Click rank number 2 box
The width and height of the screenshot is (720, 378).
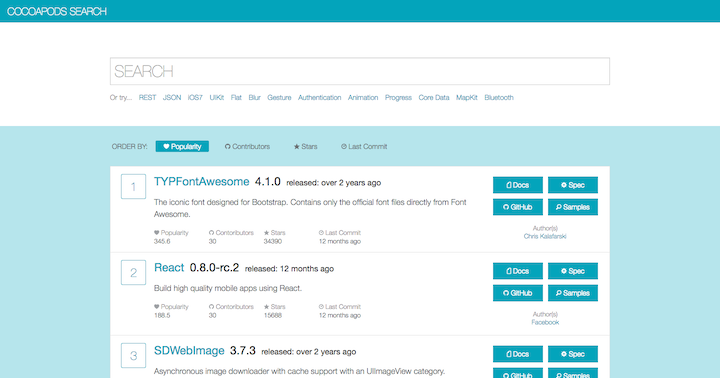point(133,272)
